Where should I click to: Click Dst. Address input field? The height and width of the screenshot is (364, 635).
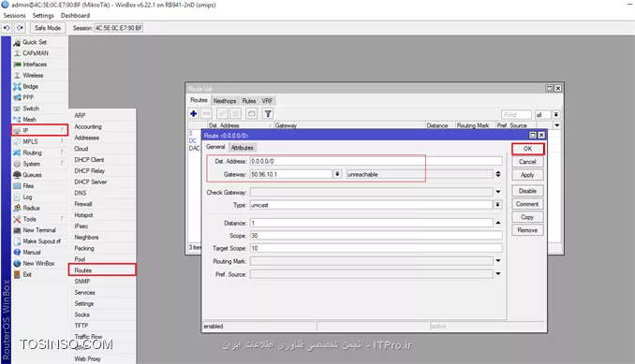click(377, 161)
